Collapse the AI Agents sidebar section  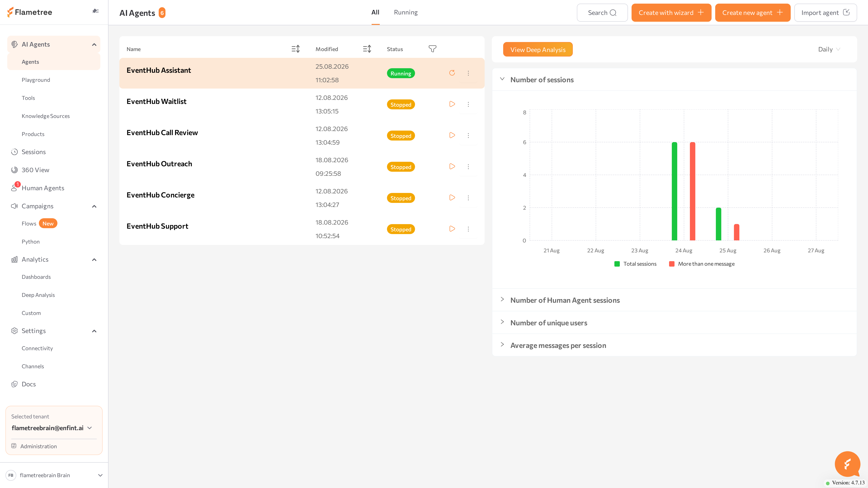point(94,45)
